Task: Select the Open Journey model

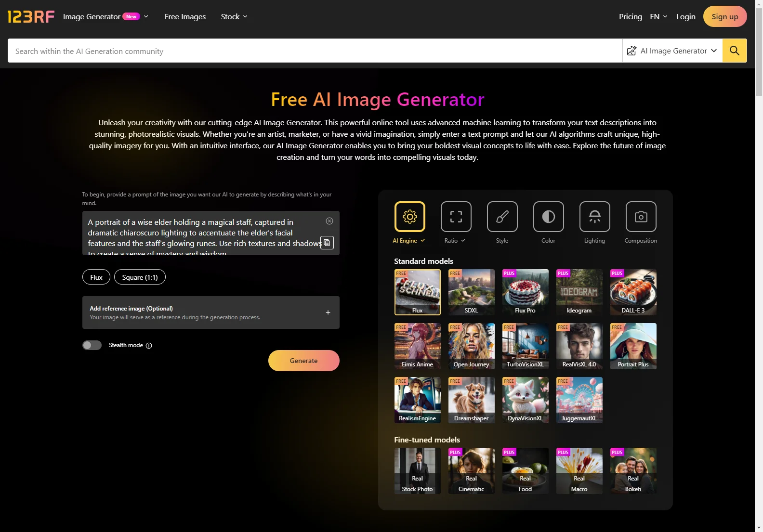Action: [472, 346]
